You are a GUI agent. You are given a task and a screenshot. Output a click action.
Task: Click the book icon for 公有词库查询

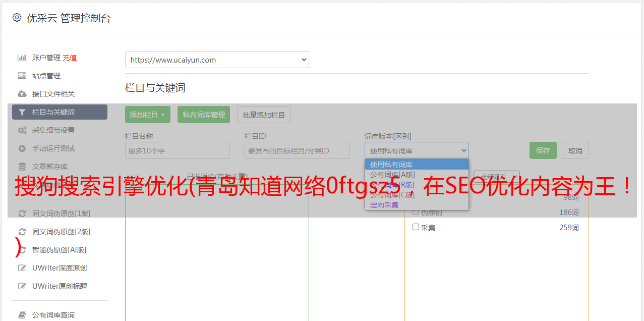[x=22, y=315]
